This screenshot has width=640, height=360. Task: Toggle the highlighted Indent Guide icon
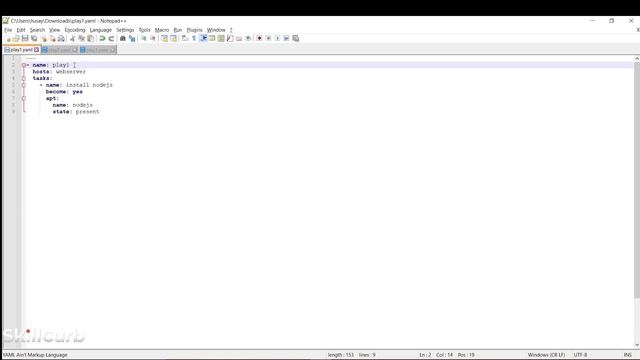coord(203,38)
